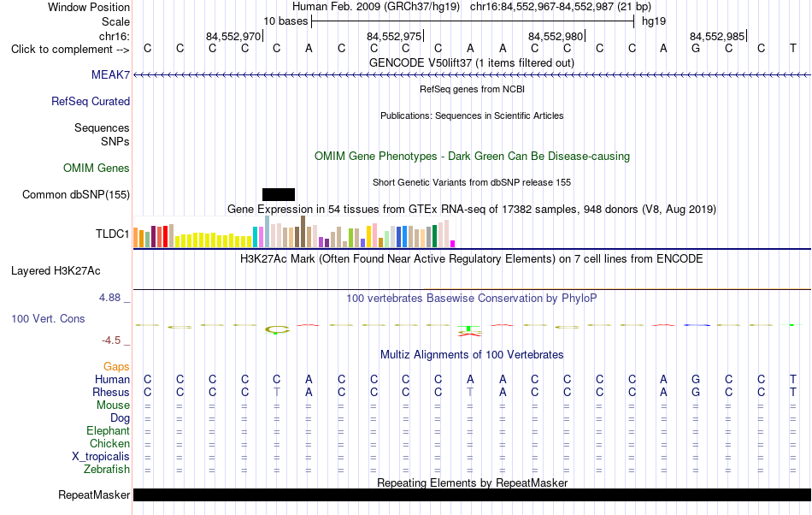
Task: Click the OMIM Gene Phenotypes green title
Action: click(472, 157)
